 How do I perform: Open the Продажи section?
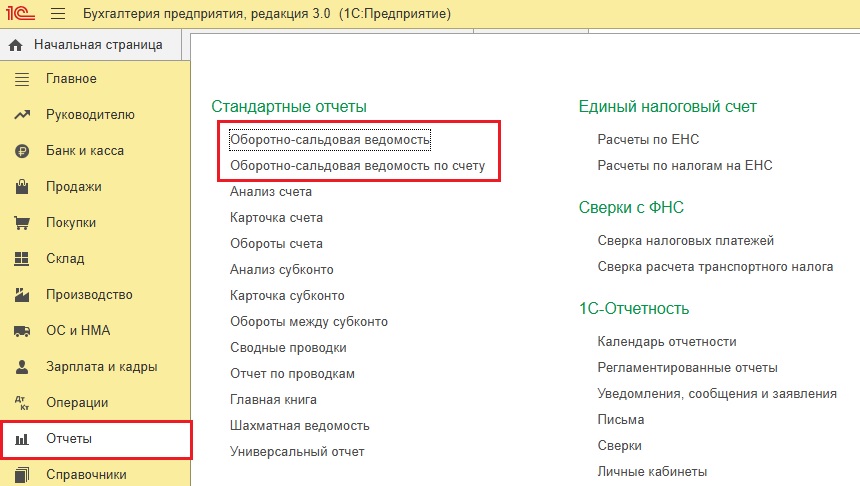coord(73,187)
